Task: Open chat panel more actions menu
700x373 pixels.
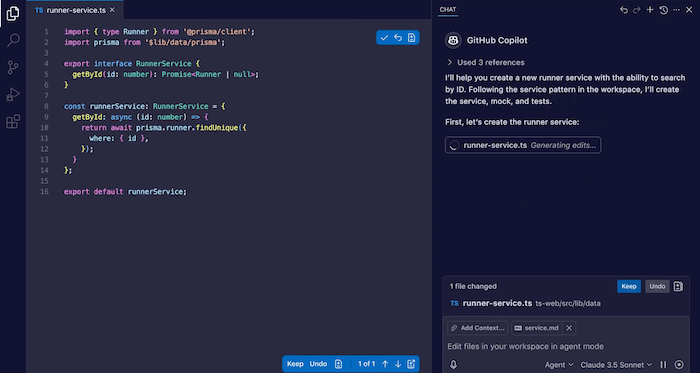Action: point(676,10)
